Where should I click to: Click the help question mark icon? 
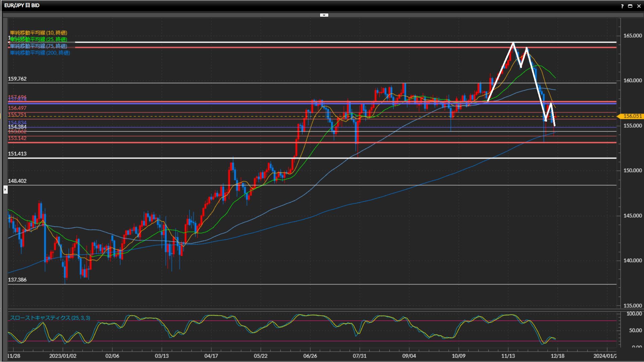(x=622, y=6)
